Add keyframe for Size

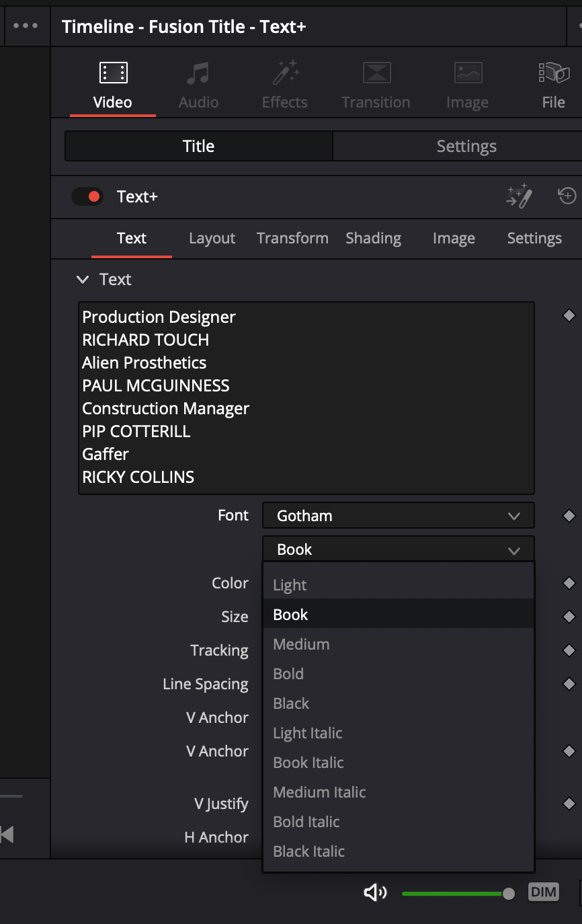click(569, 617)
